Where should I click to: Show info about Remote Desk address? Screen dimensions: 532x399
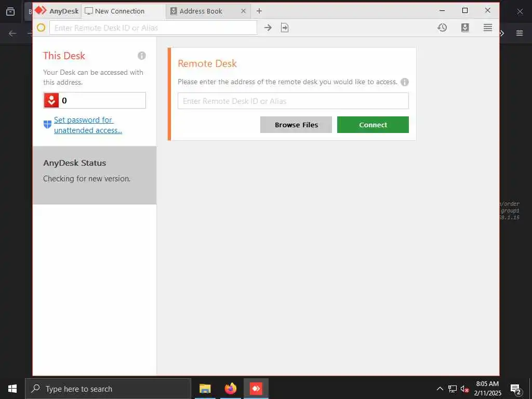(x=405, y=82)
